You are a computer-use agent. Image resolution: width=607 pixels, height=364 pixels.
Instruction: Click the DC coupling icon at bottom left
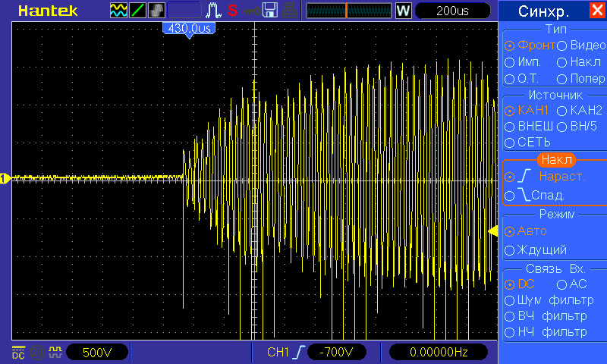[18, 352]
